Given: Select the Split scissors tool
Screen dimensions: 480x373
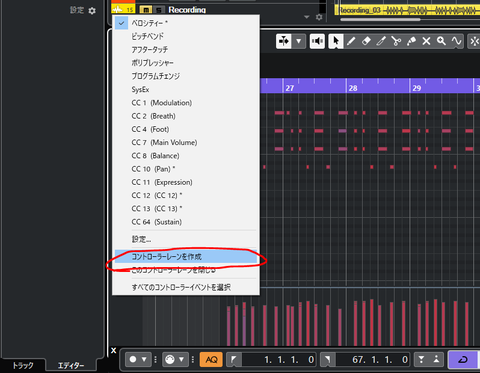Looking at the screenshot, I should tap(396, 41).
